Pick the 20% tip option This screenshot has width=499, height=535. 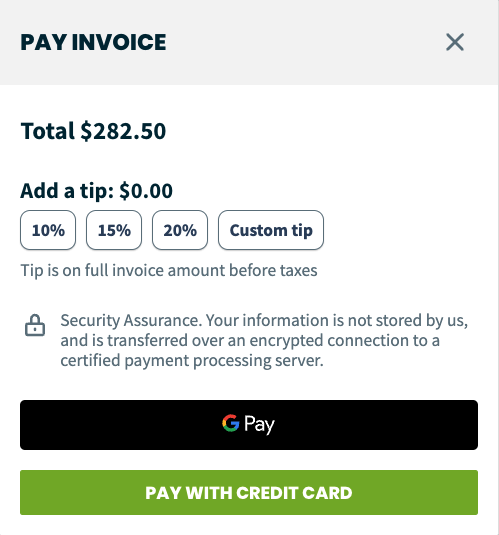pyautogui.click(x=180, y=230)
